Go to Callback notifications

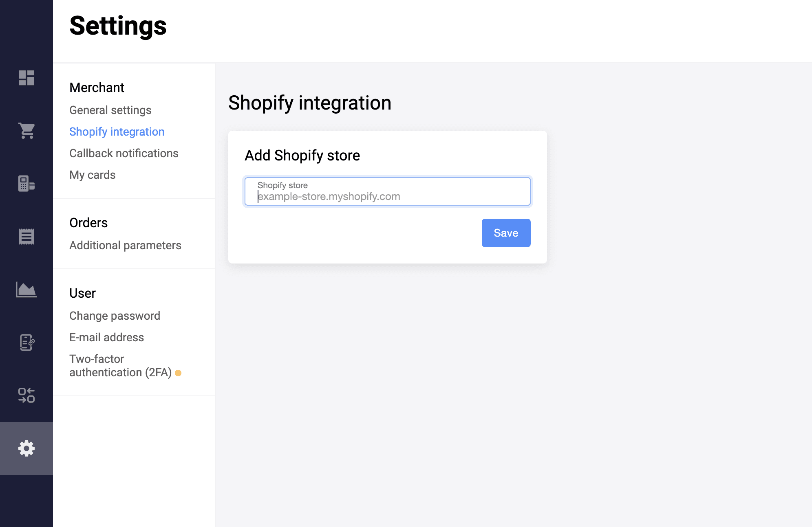click(124, 153)
